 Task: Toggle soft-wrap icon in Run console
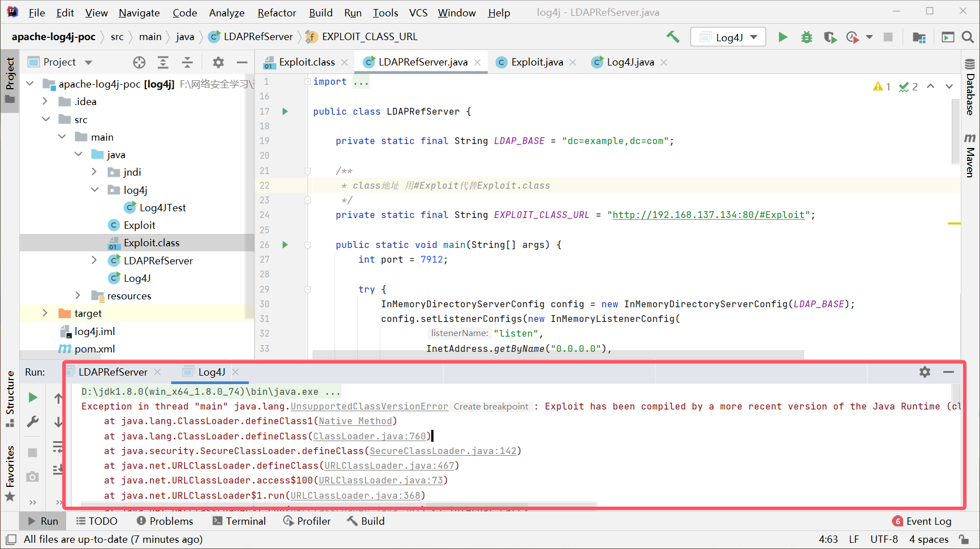tap(58, 447)
